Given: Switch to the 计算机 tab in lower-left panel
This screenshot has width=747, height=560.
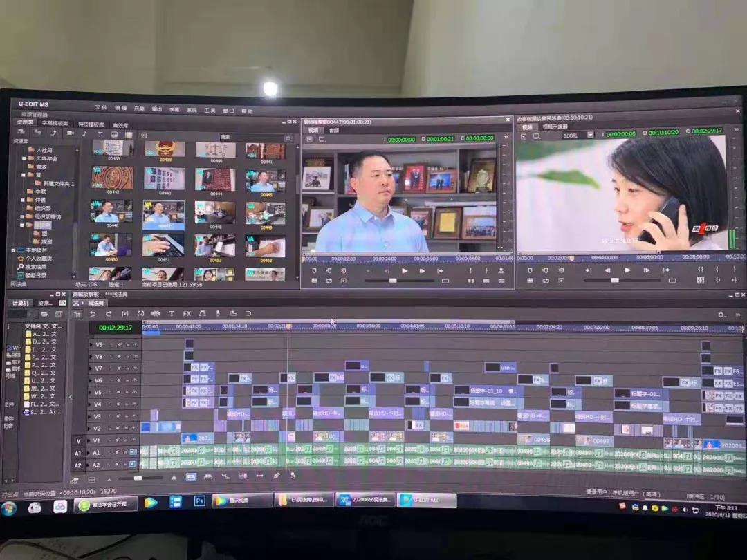Looking at the screenshot, I should pos(21,303).
